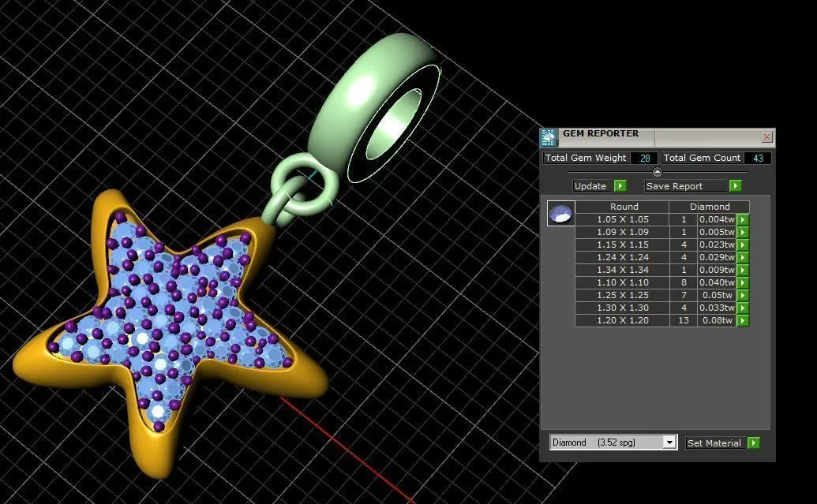Click the 0.023tw weight cell
Screen dimensions: 817x504
[717, 245]
